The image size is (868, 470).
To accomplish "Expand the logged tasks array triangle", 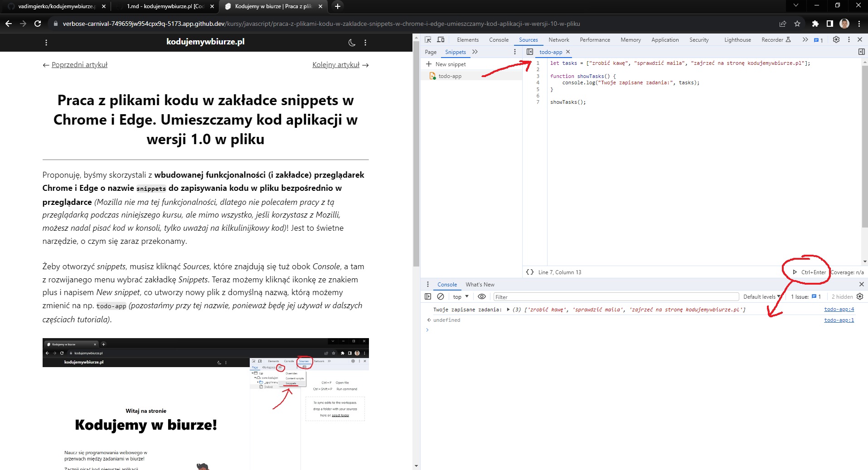I will point(509,310).
